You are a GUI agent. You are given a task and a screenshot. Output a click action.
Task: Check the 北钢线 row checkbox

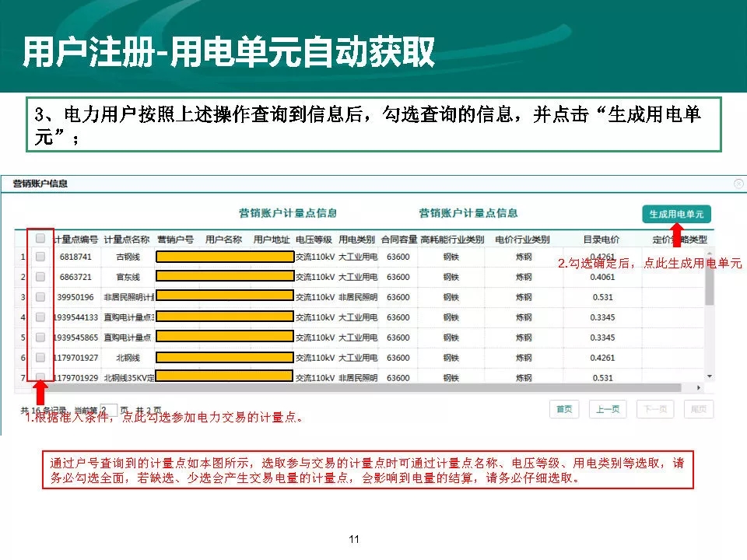[x=40, y=357]
